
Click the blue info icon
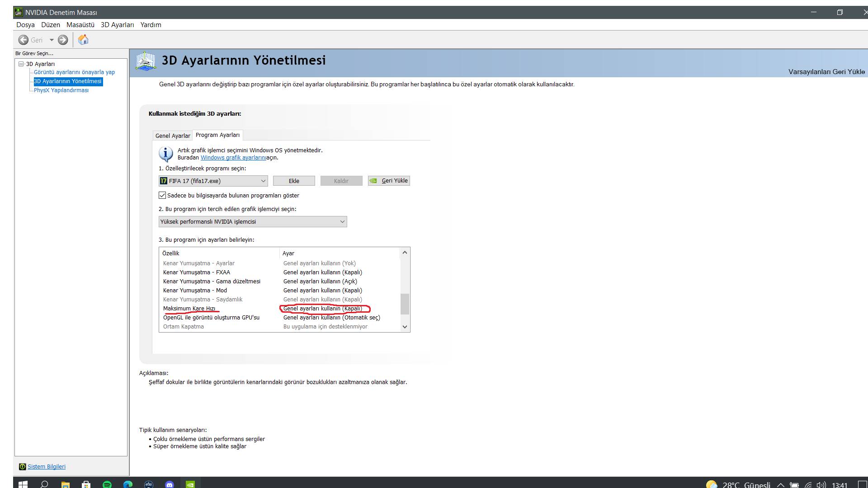click(x=165, y=154)
